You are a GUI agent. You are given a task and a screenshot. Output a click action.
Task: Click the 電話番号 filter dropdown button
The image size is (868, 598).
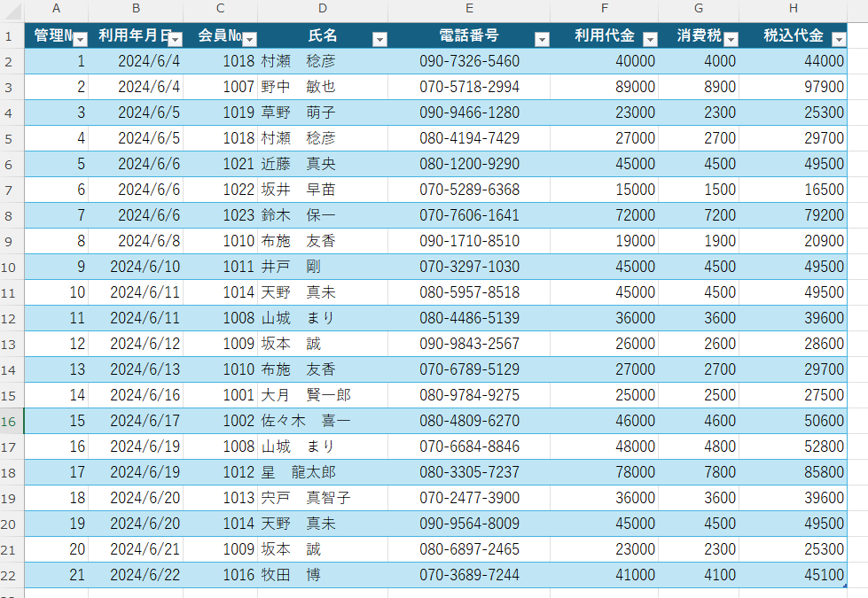tap(542, 39)
